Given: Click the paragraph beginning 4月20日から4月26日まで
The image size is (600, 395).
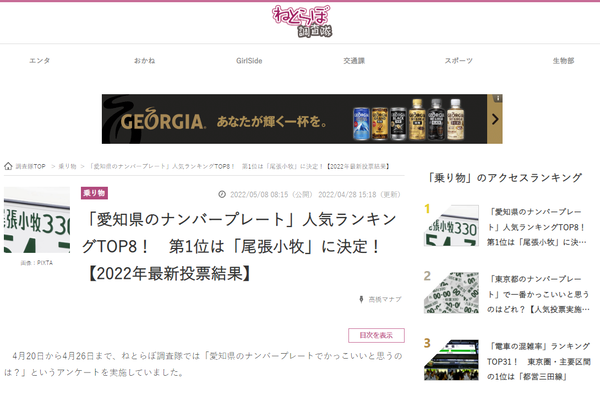Looking at the screenshot, I should (x=204, y=364).
